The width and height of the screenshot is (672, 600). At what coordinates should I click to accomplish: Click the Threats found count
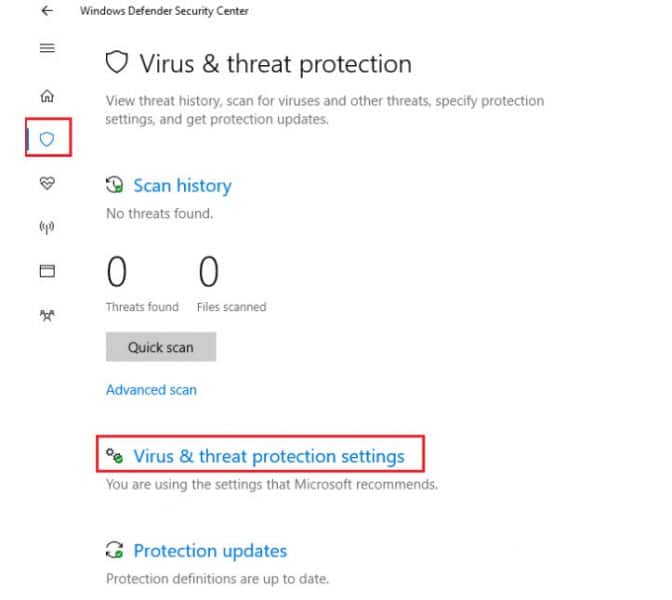(117, 272)
